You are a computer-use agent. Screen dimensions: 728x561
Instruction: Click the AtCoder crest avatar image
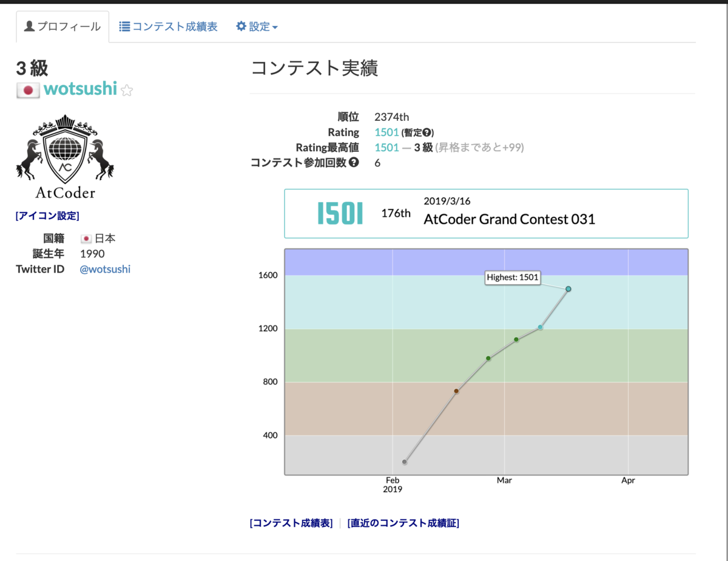pyautogui.click(x=65, y=157)
